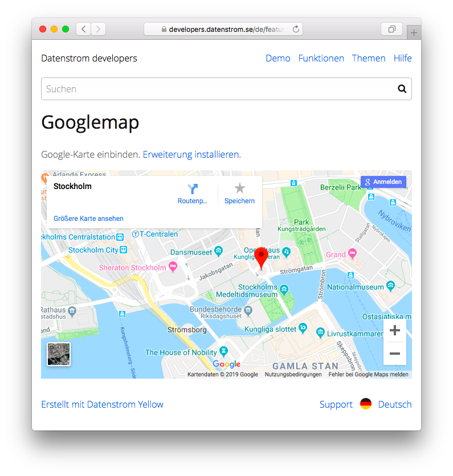This screenshot has width=453, height=476.
Task: Reload the page in Safari
Action: (x=296, y=29)
